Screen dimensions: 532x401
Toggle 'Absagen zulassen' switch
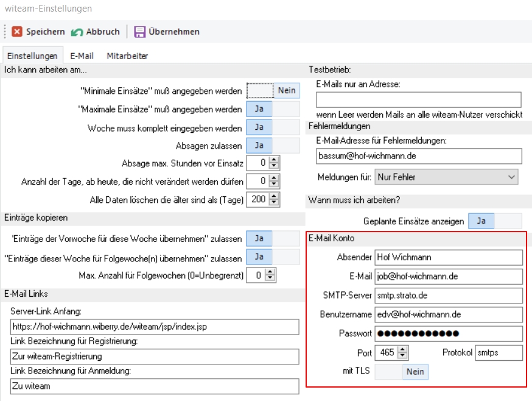[x=273, y=146]
